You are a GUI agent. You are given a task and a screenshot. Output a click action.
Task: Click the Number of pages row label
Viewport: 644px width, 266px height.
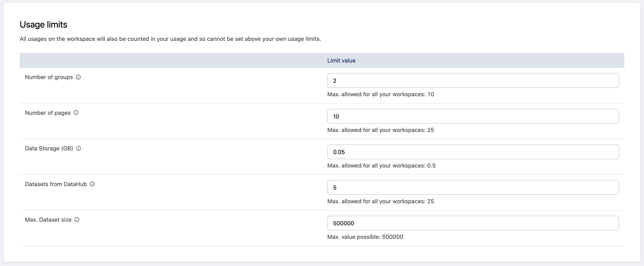[48, 113]
